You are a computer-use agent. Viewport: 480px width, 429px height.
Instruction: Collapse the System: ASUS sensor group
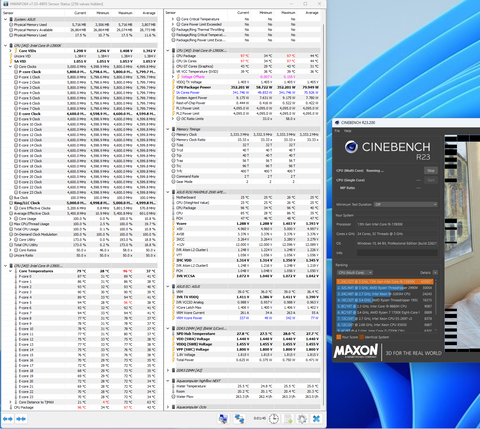pos(5,19)
